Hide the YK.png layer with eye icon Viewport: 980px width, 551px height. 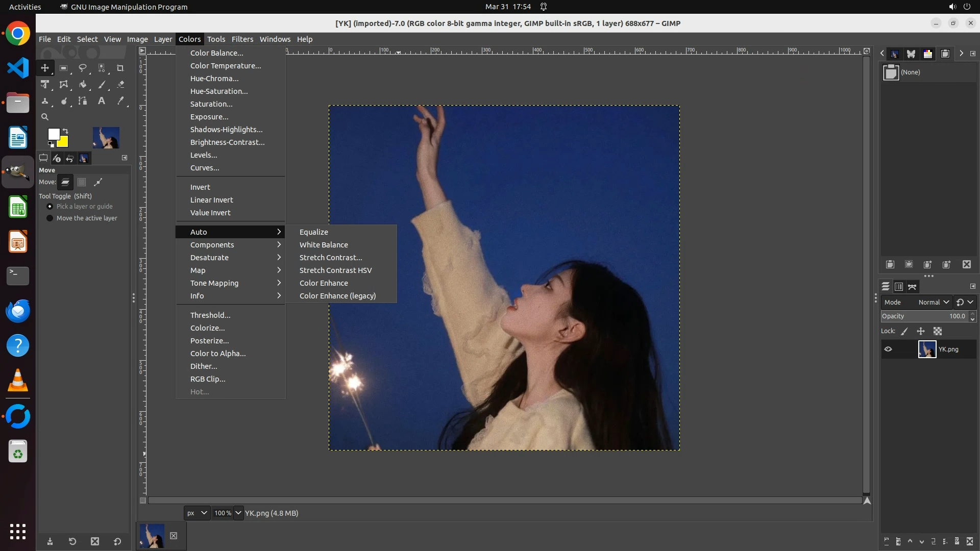[888, 349]
